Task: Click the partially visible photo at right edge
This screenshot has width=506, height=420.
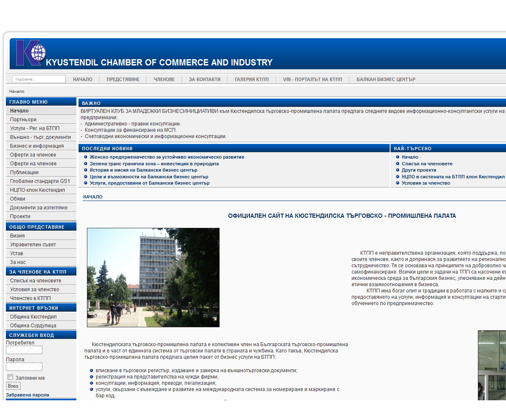Action: [492, 365]
